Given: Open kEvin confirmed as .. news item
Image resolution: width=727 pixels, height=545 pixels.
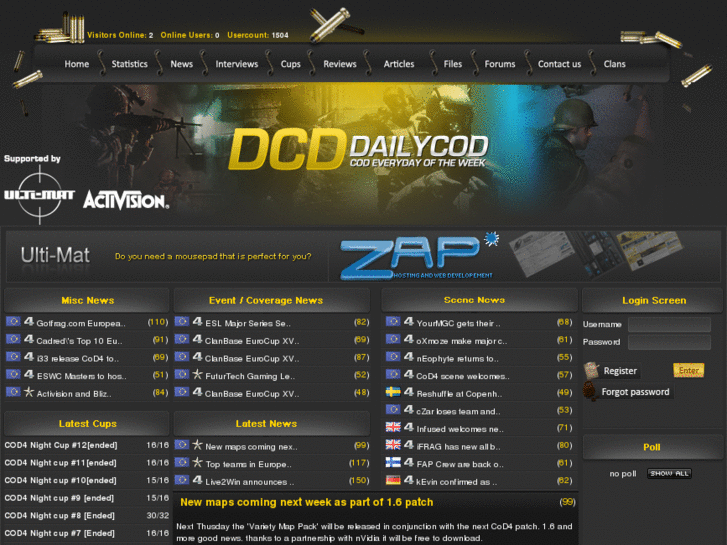Looking at the screenshot, I should (x=457, y=482).
